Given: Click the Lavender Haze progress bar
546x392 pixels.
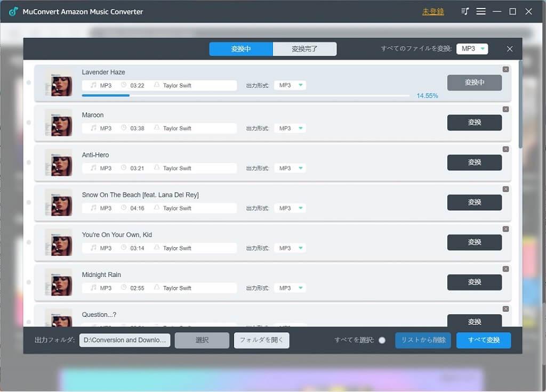Looking at the screenshot, I should coord(245,95).
